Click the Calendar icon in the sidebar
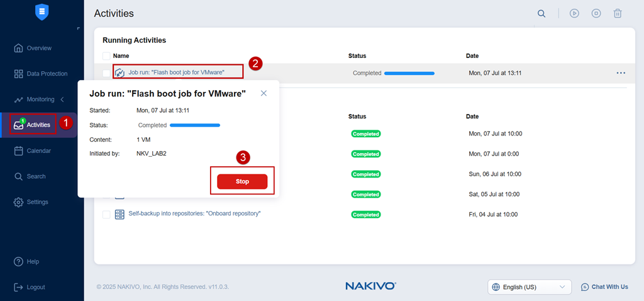The image size is (644, 301). click(18, 151)
